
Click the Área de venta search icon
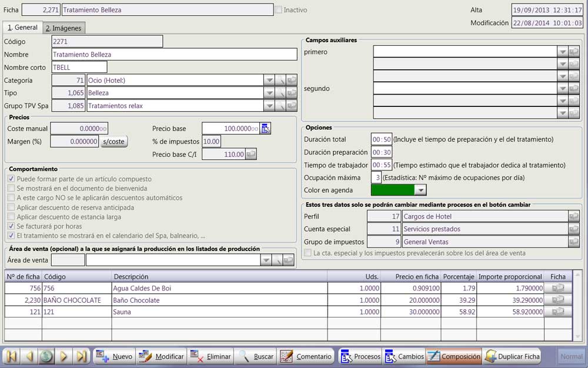(277, 260)
